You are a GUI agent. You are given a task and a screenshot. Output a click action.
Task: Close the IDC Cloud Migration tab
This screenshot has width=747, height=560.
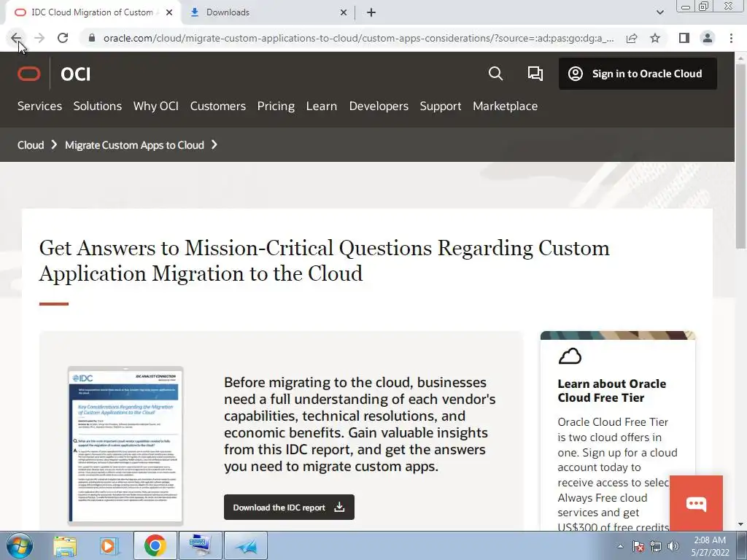(x=169, y=12)
